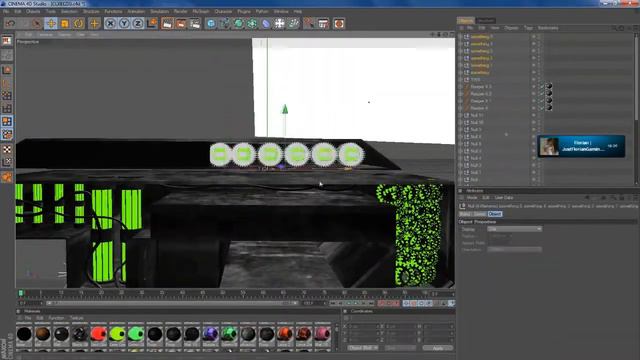
Task: Open Function menu in Materials manager
Action: (56, 318)
